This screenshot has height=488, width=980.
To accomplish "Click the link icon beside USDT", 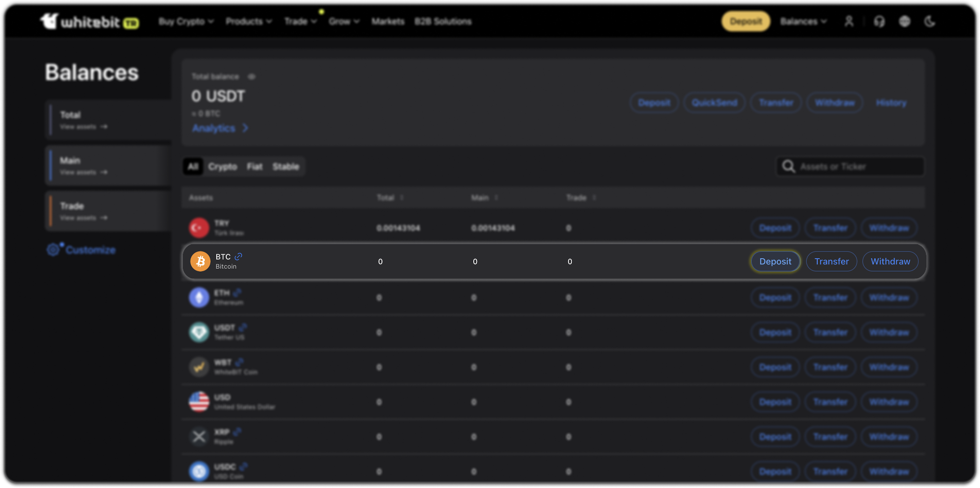I will (243, 328).
